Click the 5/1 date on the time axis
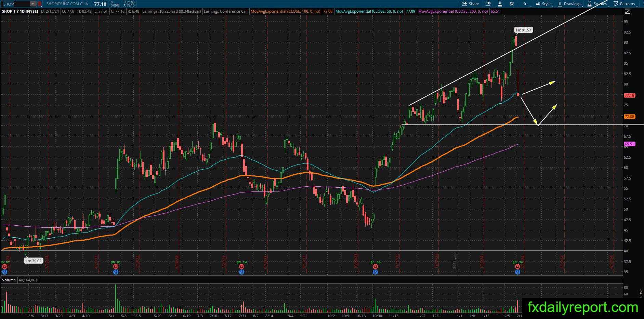This screenshot has width=644, height=319. [x=111, y=316]
